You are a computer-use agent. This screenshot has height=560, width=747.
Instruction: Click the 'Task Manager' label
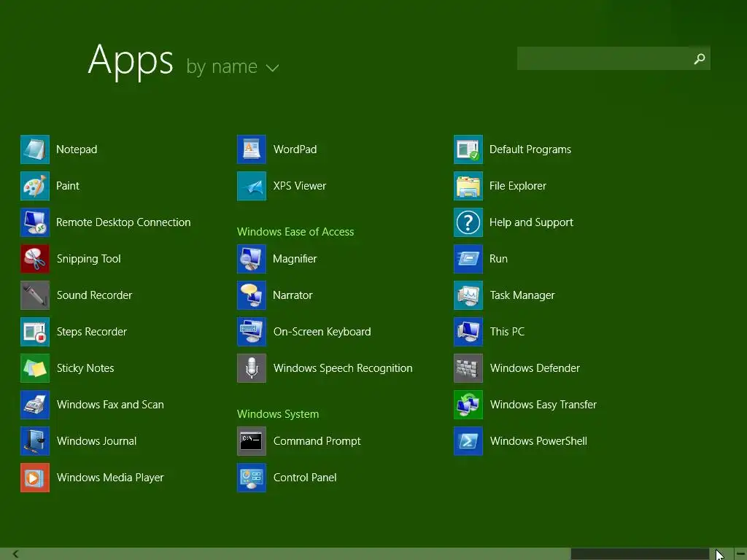pyautogui.click(x=522, y=295)
